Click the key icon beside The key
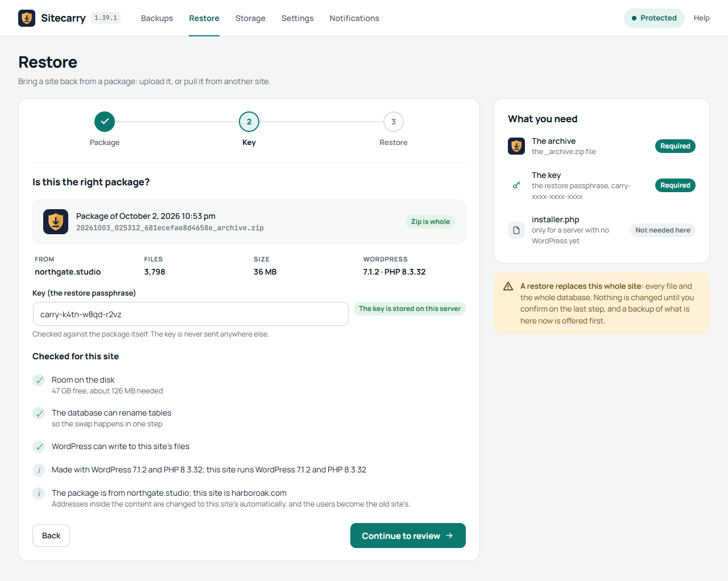The image size is (728, 581). tap(516, 185)
